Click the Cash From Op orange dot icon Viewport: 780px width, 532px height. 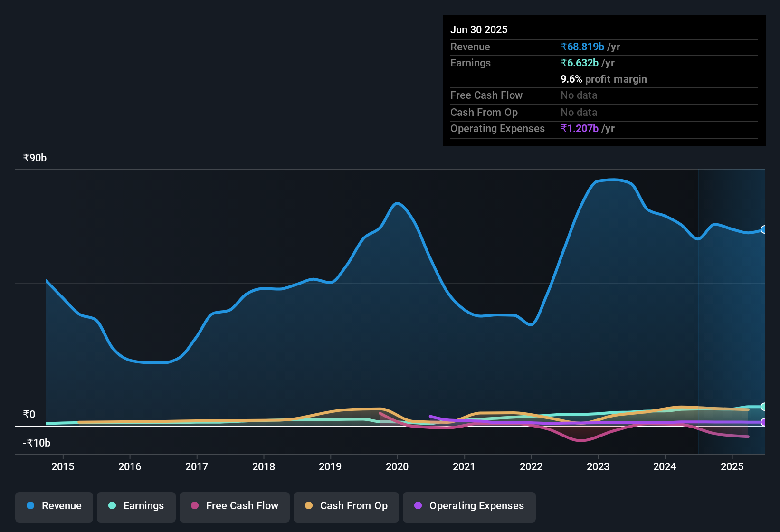tap(309, 506)
